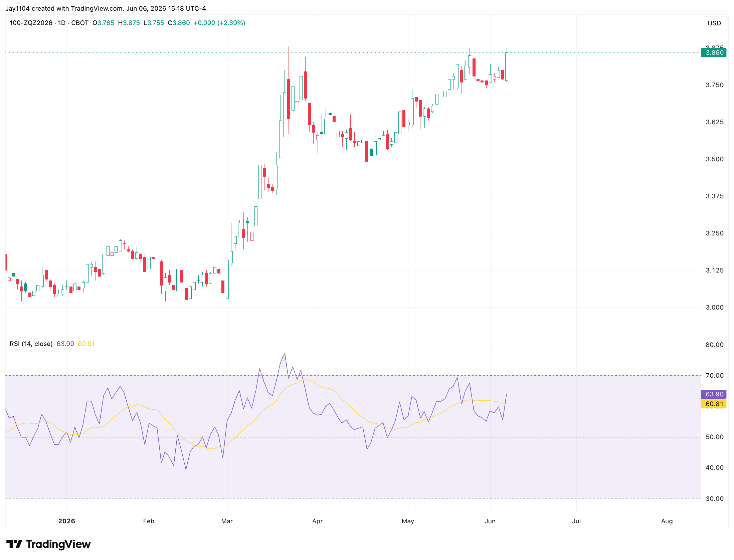Click the green 3.860 price label
Viewport: 734px width, 560px height.
(714, 52)
